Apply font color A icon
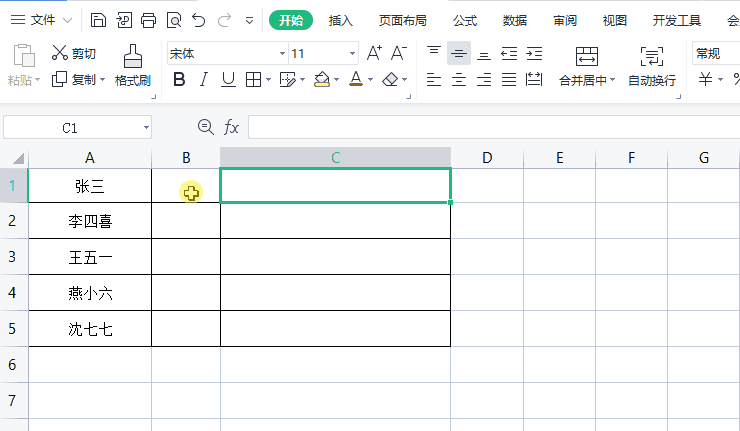The height and width of the screenshot is (431, 740). click(x=356, y=79)
